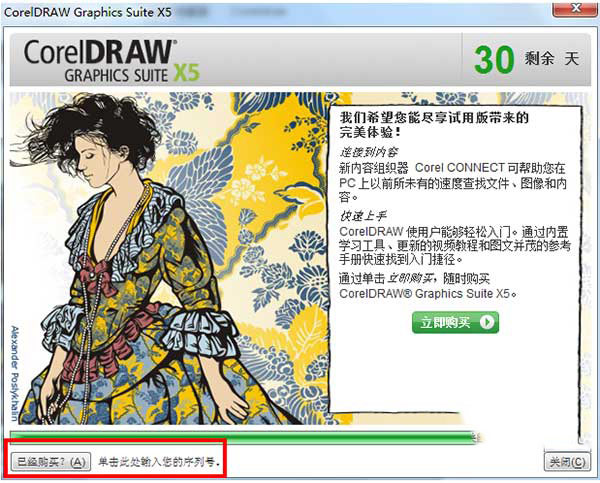Click the CorelDRAW Graphics Suite X5 title bar text
Screen dimensions: 600x483
tap(88, 12)
